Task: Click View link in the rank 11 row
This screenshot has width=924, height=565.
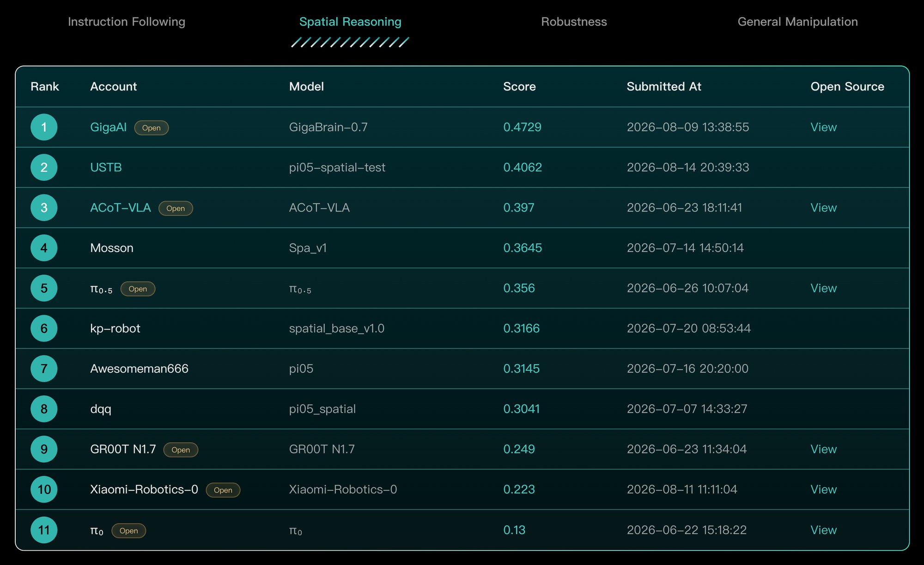Action: 823,530
